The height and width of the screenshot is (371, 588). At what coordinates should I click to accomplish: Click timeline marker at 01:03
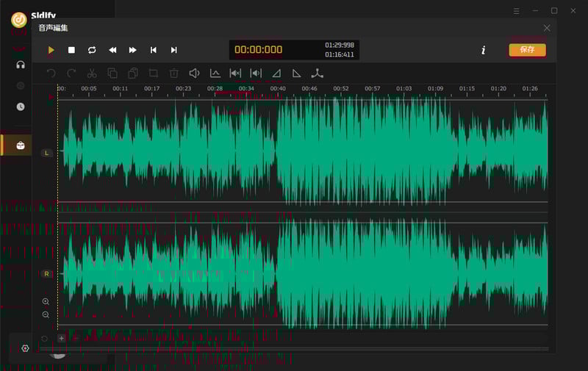point(404,88)
